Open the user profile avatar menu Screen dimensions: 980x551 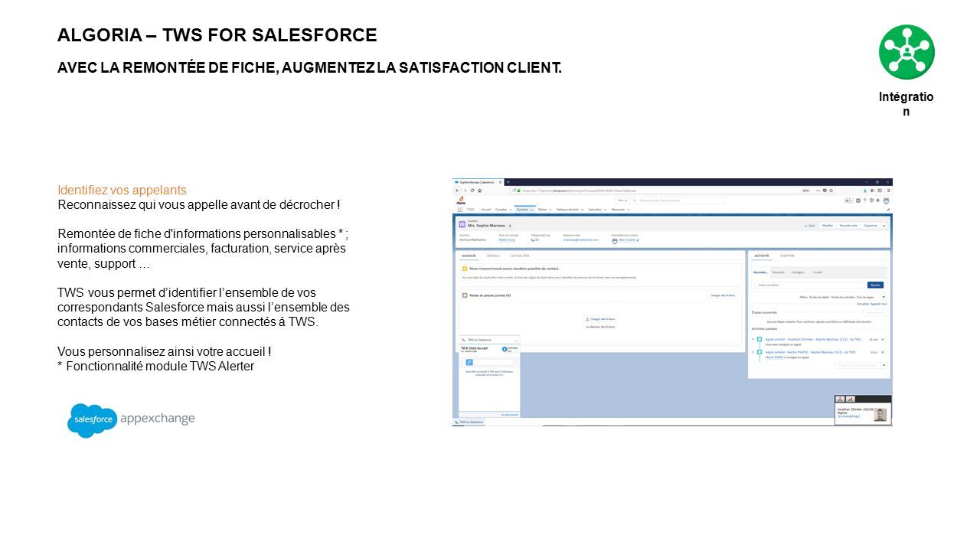pyautogui.click(x=887, y=201)
